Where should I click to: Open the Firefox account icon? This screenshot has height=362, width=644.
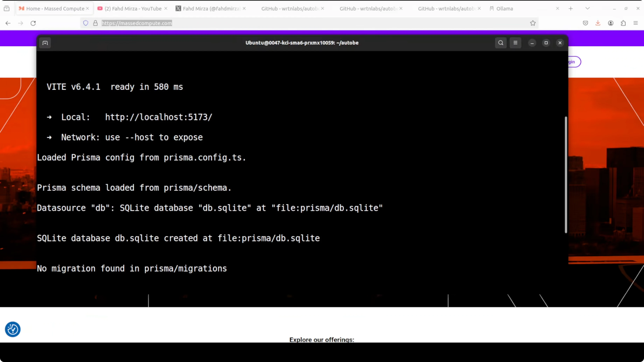(611, 23)
